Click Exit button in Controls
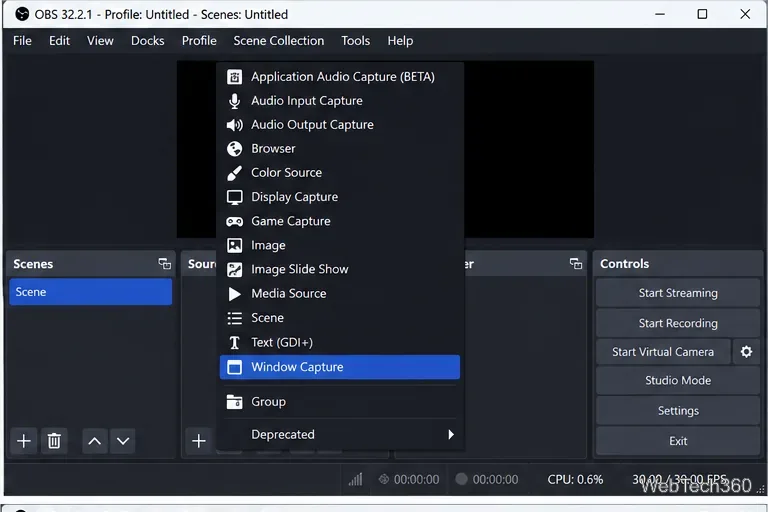 tap(678, 441)
